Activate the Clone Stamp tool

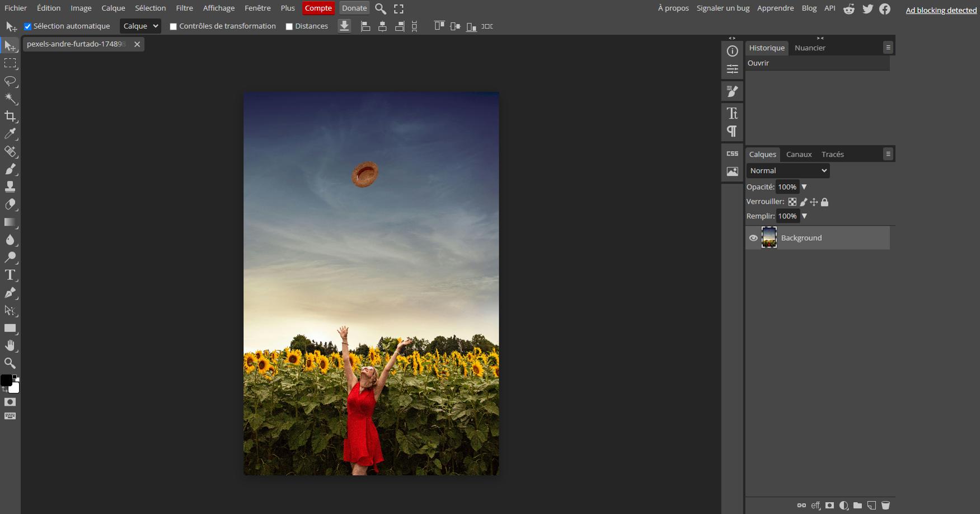(10, 187)
